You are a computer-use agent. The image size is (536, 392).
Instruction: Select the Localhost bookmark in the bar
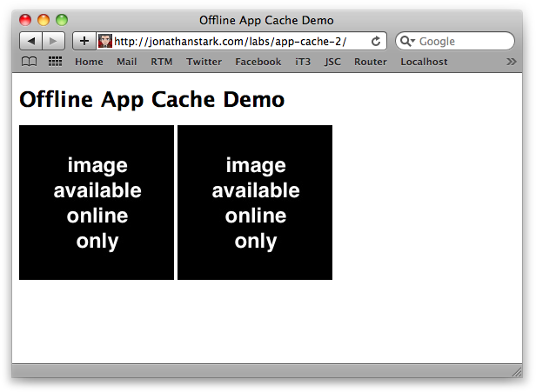(424, 62)
